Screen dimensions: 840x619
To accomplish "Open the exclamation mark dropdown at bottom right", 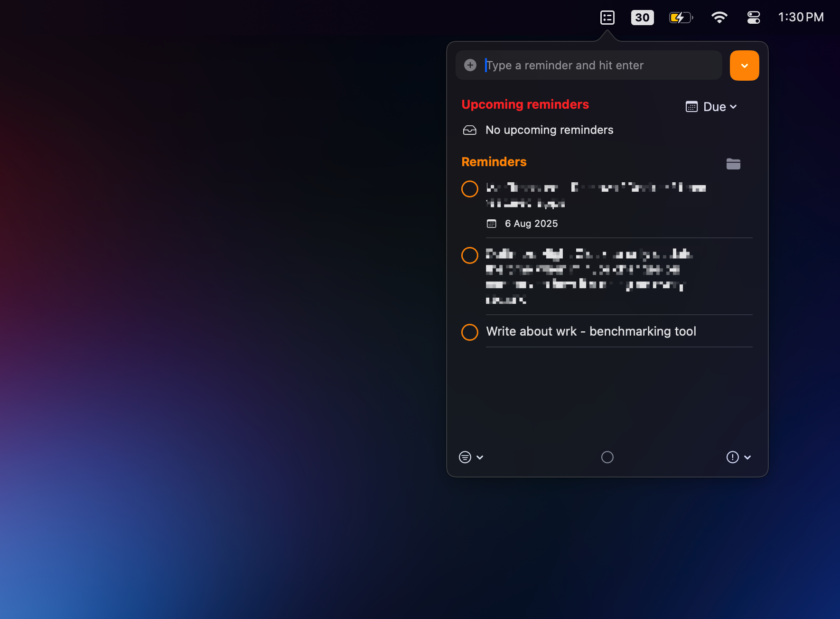I will [x=738, y=457].
